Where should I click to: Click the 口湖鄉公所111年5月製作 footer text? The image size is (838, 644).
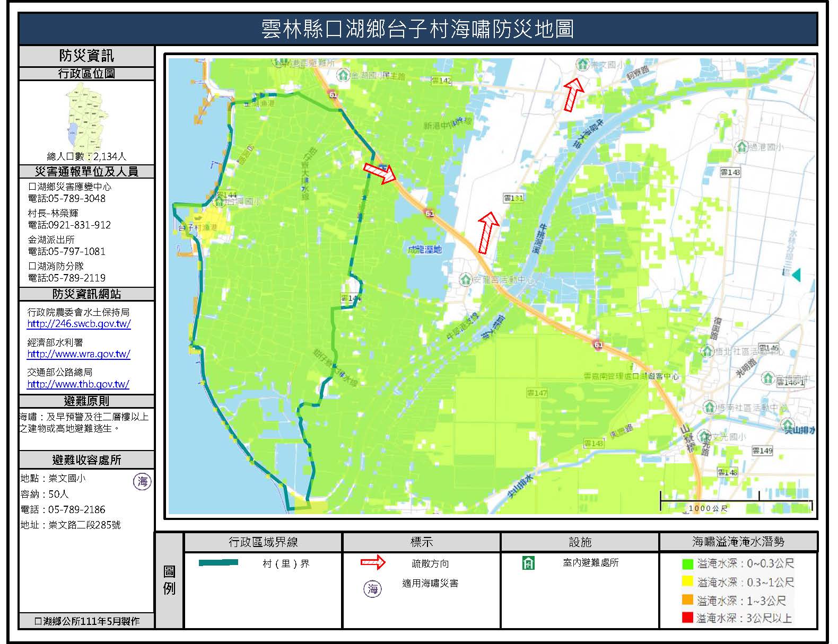86,621
